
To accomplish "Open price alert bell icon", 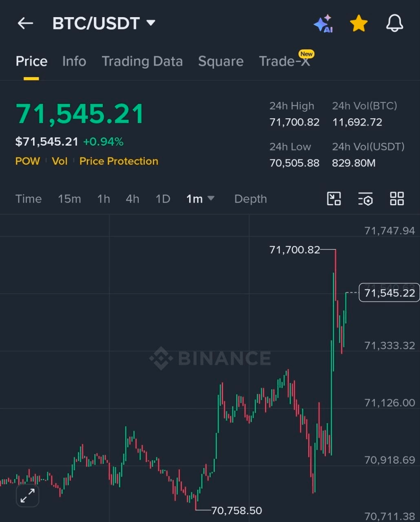I will 394,24.
